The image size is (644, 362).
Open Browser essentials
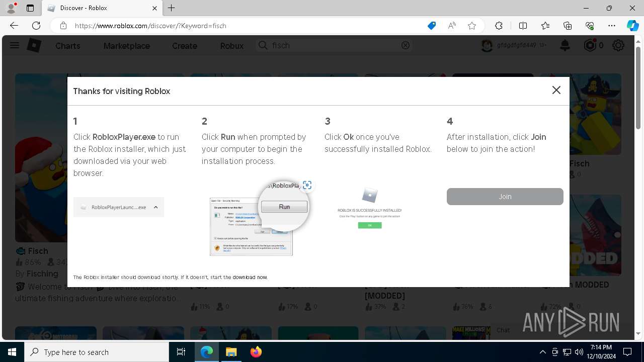[590, 26]
